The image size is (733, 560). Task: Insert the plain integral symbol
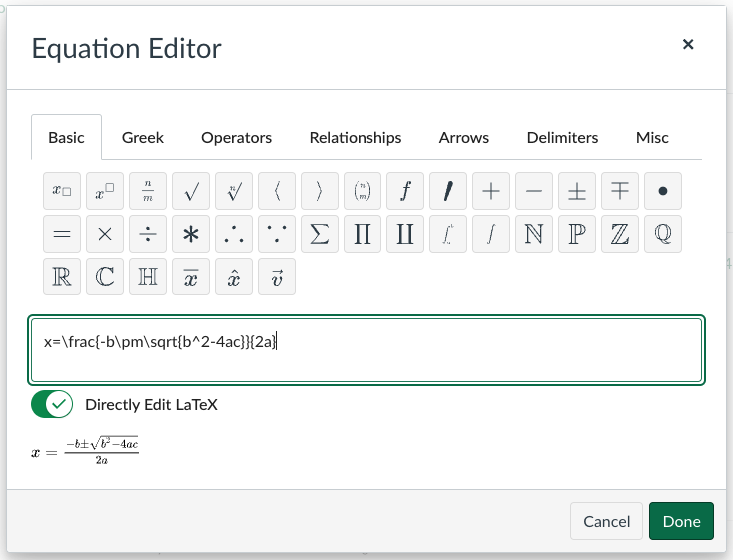click(491, 234)
